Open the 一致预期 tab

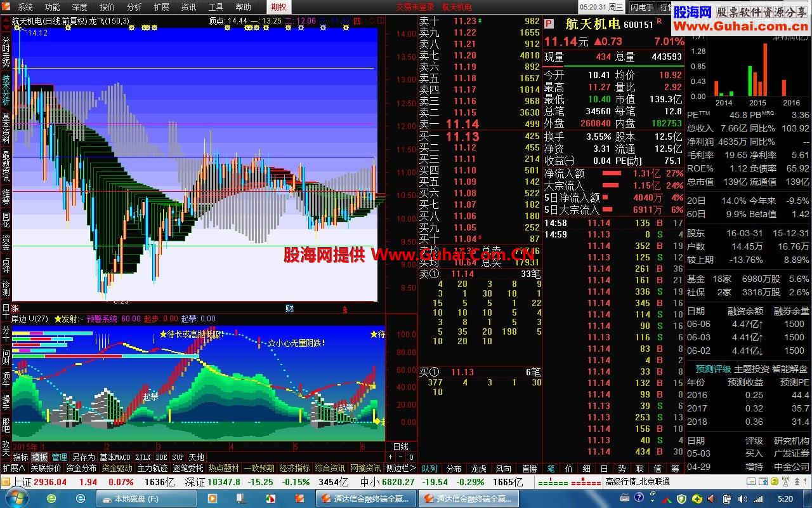[x=259, y=468]
